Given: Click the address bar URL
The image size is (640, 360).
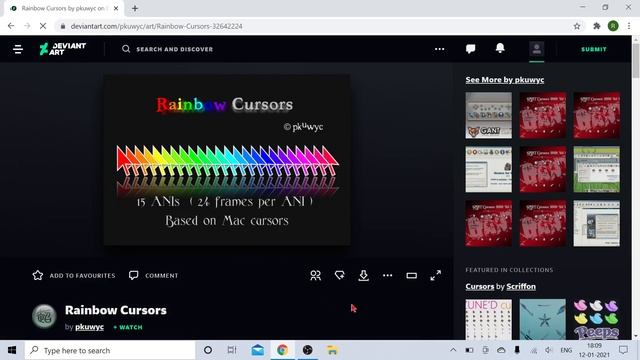Looking at the screenshot, I should tap(156, 26).
